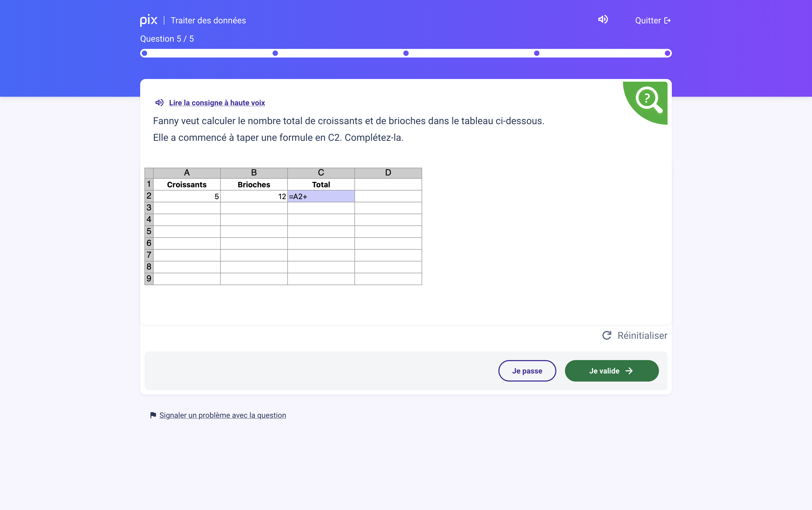Click the refresh icon beside Réinitialiser

tap(607, 335)
